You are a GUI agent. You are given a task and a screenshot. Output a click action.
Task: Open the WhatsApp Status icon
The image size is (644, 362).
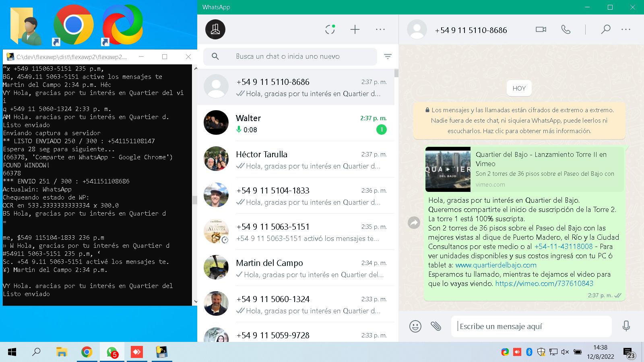(x=330, y=29)
